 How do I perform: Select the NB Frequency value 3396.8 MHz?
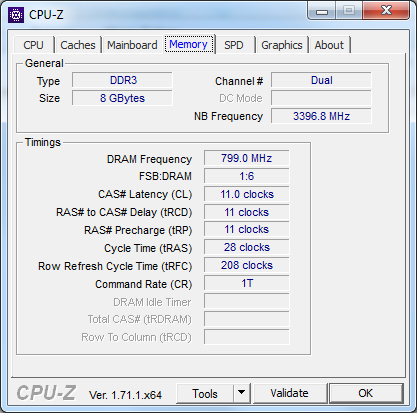pyautogui.click(x=321, y=116)
